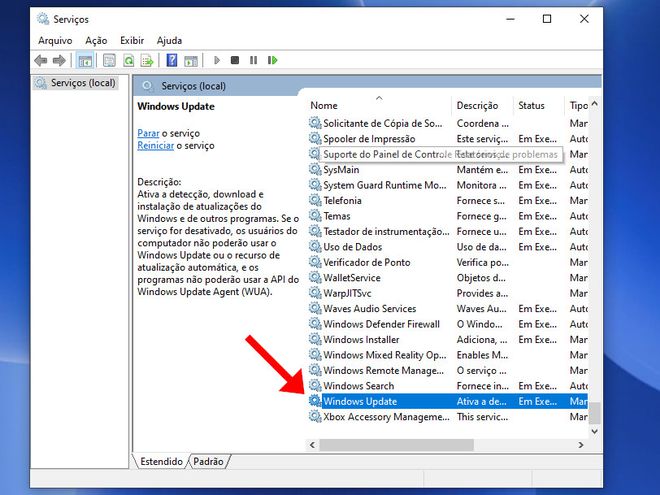This screenshot has width=660, height=495.
Task: Click the vertical scrollbar thumb
Action: pyautogui.click(x=594, y=413)
